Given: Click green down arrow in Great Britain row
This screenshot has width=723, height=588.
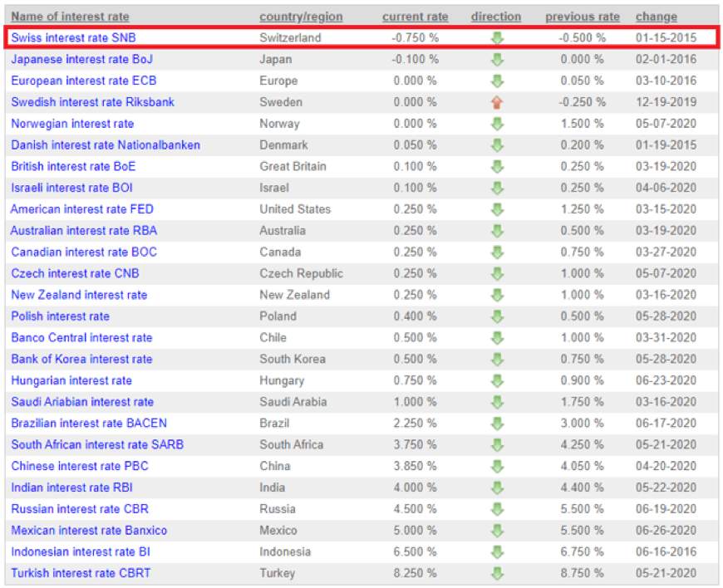Looking at the screenshot, I should pos(497,166).
